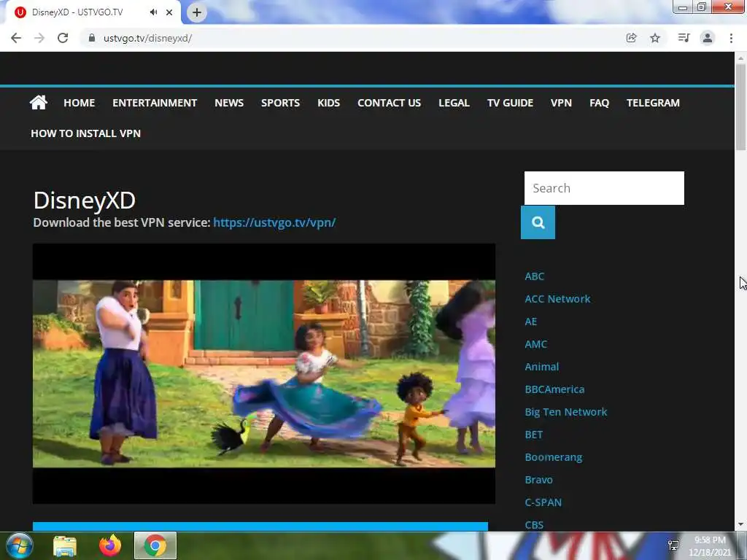Viewport: 747px width, 560px height.
Task: Switch to Chrome in the taskbar
Action: coord(155,545)
